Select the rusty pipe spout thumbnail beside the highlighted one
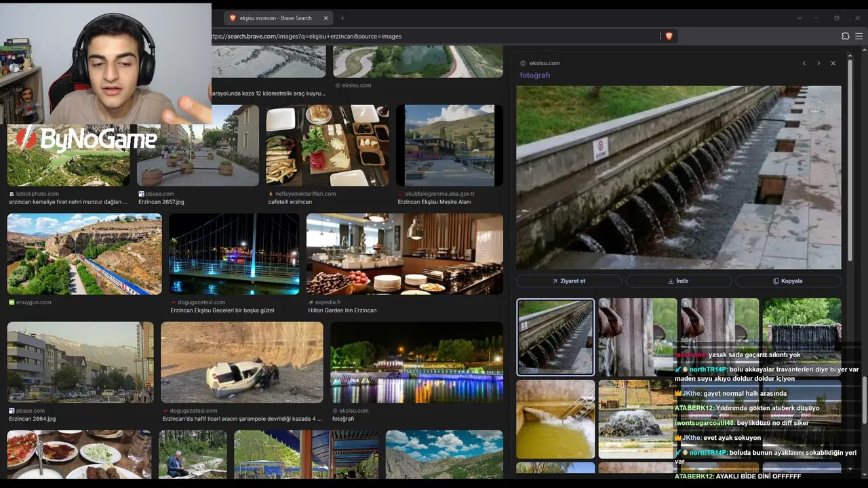Screen dimensions: 868x488 coord(637,337)
